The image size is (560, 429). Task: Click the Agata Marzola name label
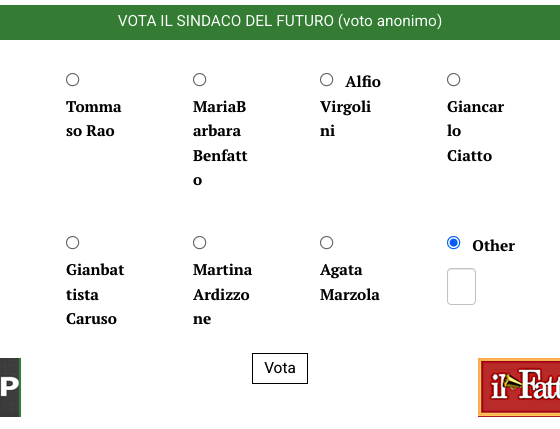350,282
